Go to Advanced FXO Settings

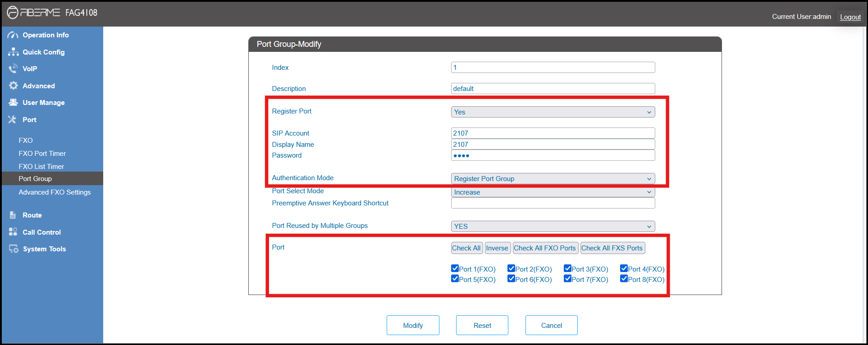click(55, 192)
